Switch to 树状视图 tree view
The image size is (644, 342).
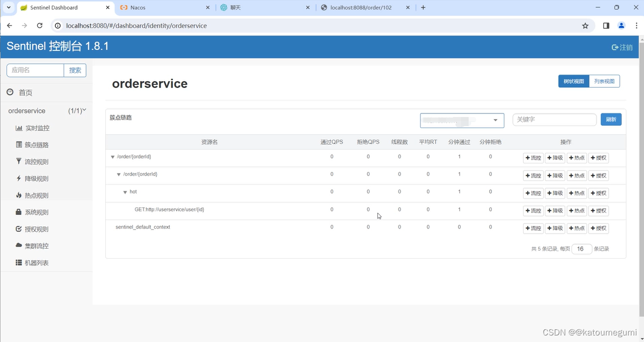point(573,81)
